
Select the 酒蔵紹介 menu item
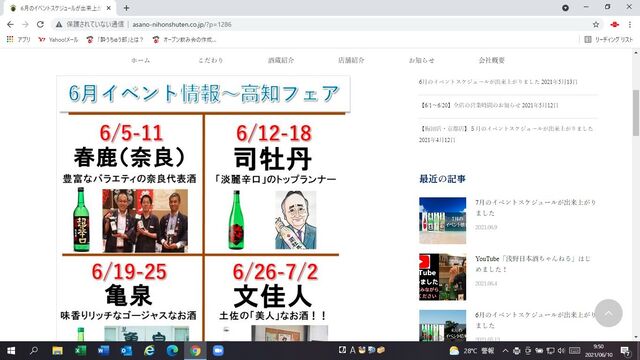click(x=281, y=60)
